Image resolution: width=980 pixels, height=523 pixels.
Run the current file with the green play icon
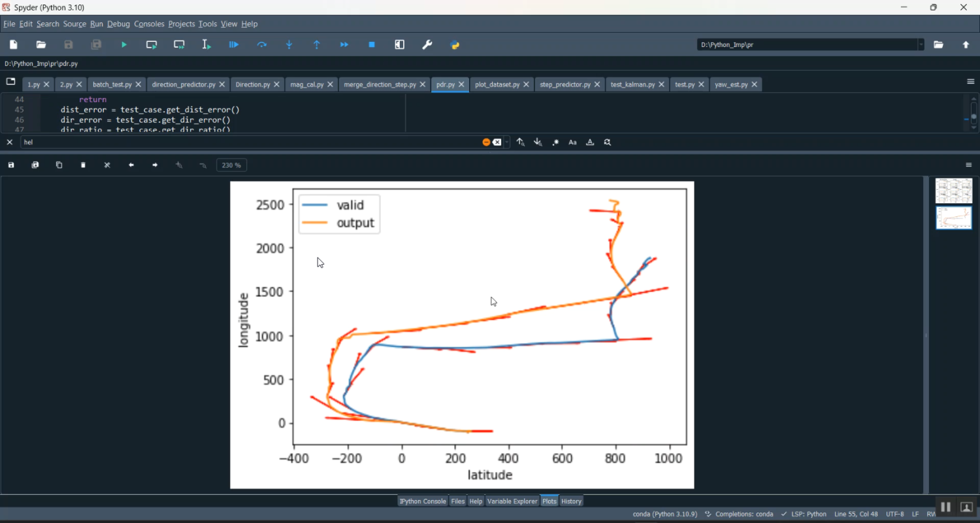(124, 44)
